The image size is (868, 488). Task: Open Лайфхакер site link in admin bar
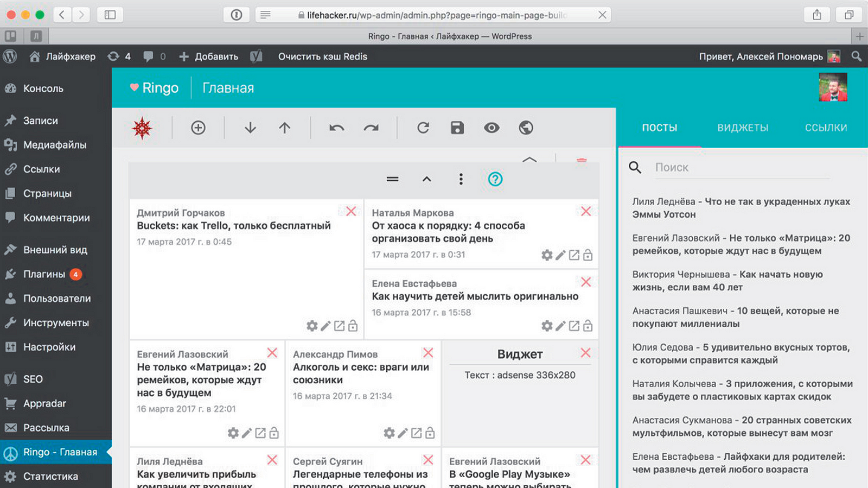[x=62, y=56]
